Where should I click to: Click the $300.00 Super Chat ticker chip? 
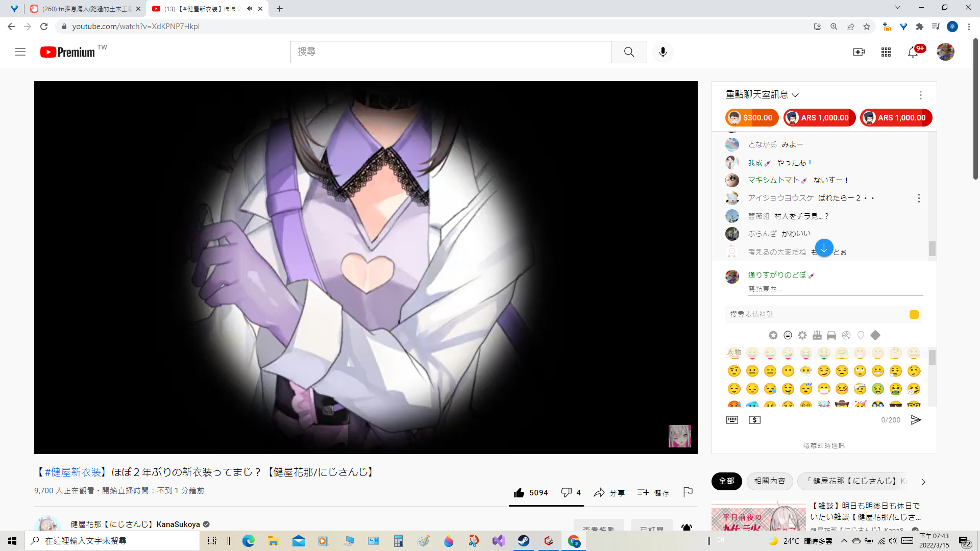click(x=751, y=118)
